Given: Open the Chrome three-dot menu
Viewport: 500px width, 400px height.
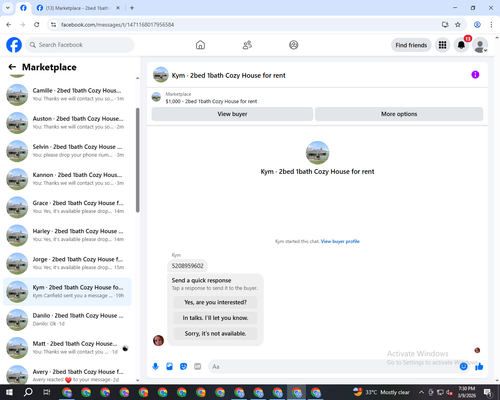Looking at the screenshot, I should coord(491,25).
